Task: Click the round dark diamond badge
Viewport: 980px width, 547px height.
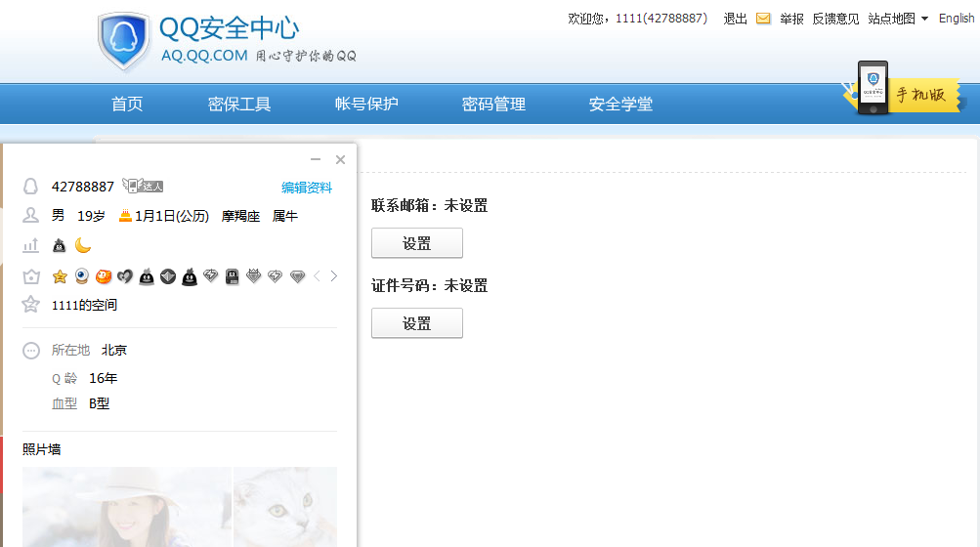Action: [x=168, y=276]
